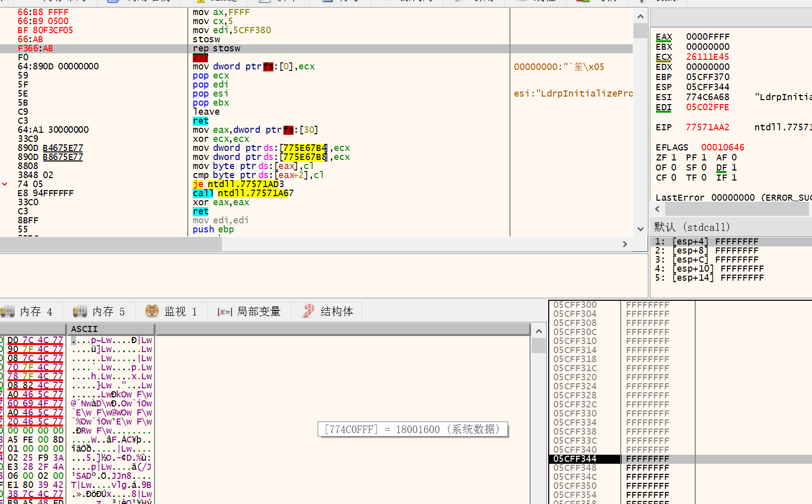Select the 'rep stosw' instruction row
The width and height of the screenshot is (812, 504).
(x=316, y=48)
